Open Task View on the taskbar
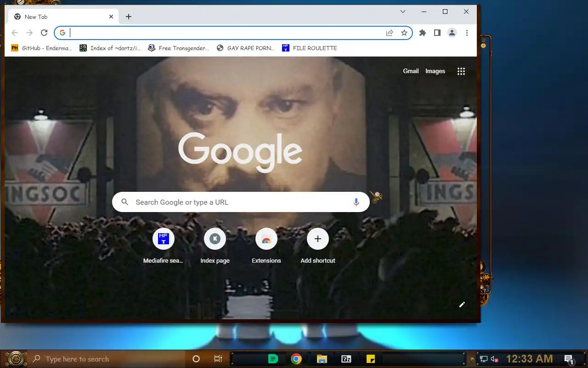Screen dimensions: 588x368 tap(218, 359)
